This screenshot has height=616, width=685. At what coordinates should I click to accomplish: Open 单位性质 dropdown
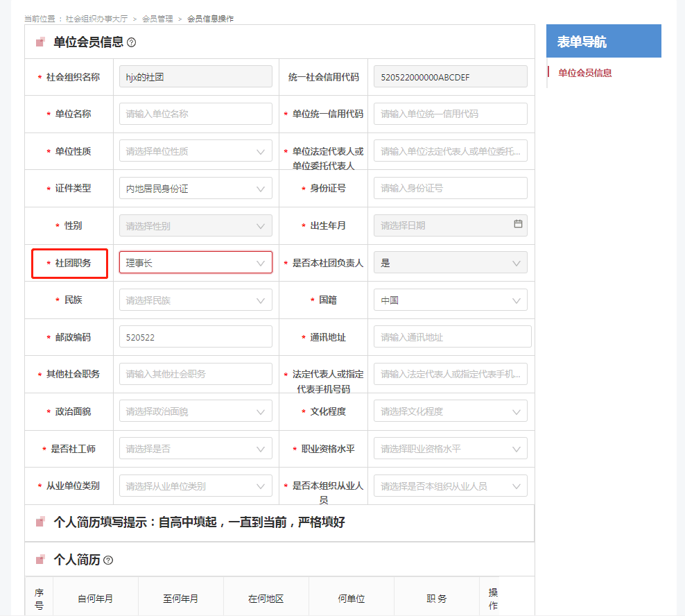pyautogui.click(x=196, y=151)
